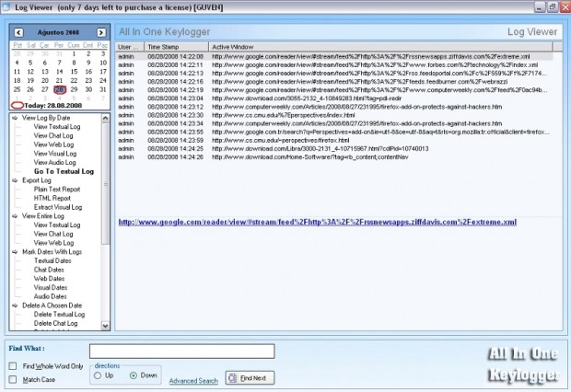This screenshot has width=571, height=392.
Task: Choose the Down search direction
Action: coord(134,375)
